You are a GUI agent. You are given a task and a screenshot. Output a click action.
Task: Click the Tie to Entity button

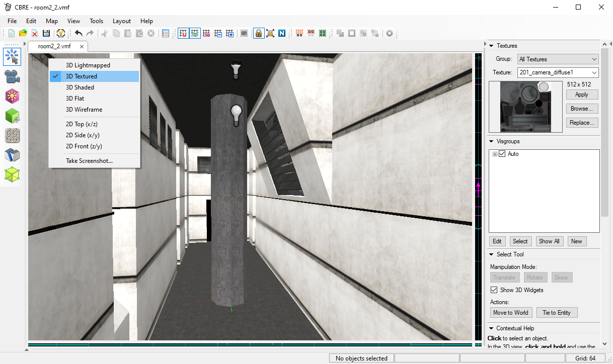tap(556, 313)
